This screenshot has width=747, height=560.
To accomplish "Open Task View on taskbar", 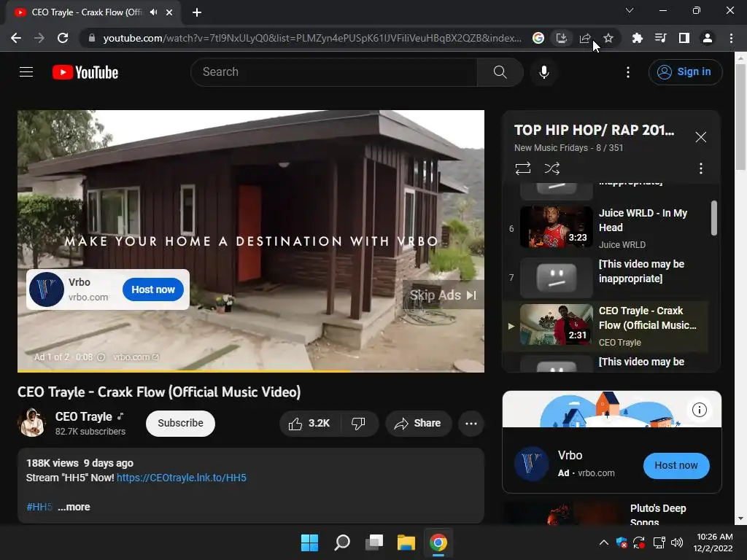I will tap(374, 542).
